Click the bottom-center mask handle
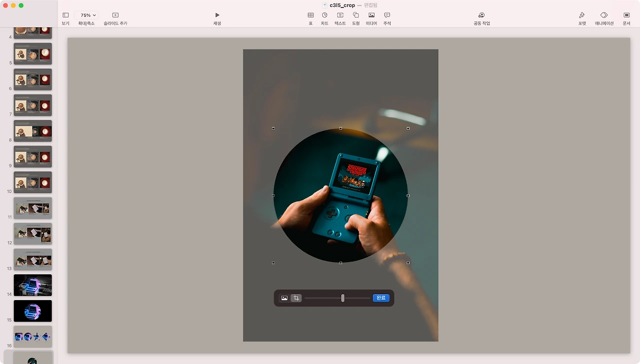 340,263
